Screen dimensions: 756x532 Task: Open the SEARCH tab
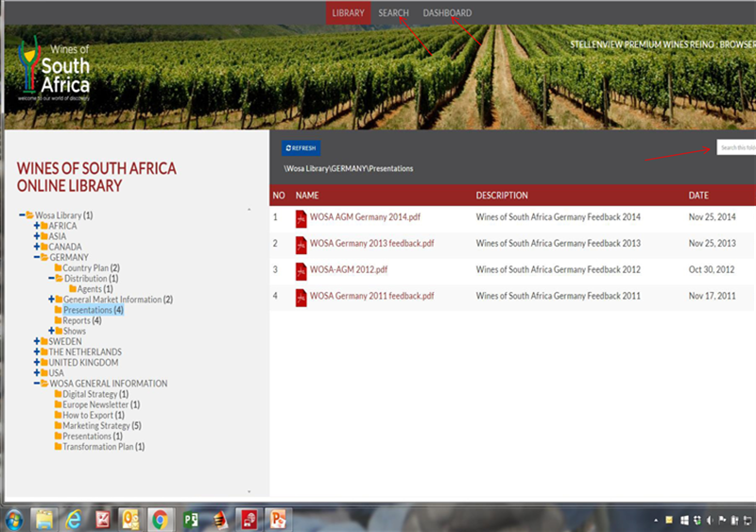393,13
